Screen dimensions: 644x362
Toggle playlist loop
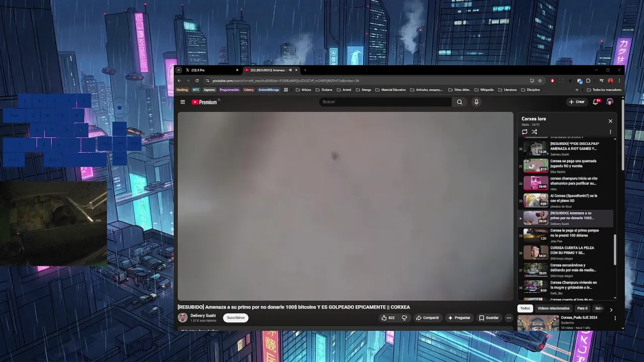[524, 132]
